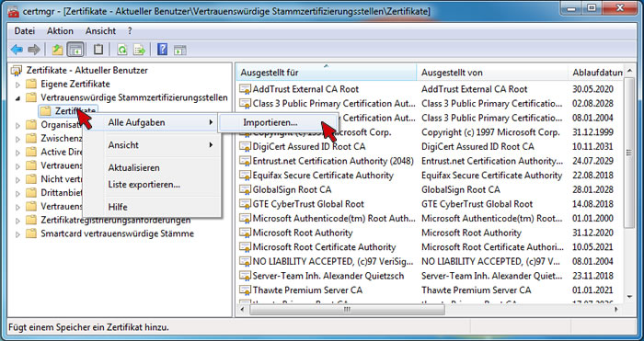Sort by Ausgestellt für column header

[327, 73]
